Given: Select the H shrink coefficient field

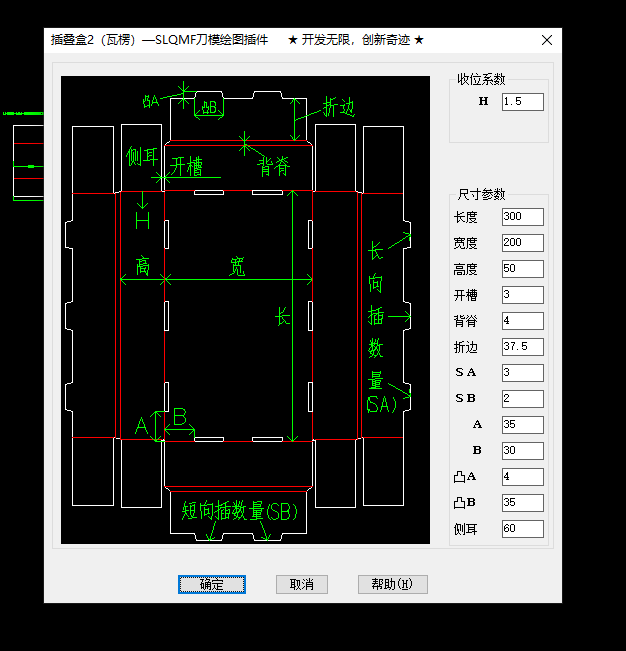Looking at the screenshot, I should point(522,102).
